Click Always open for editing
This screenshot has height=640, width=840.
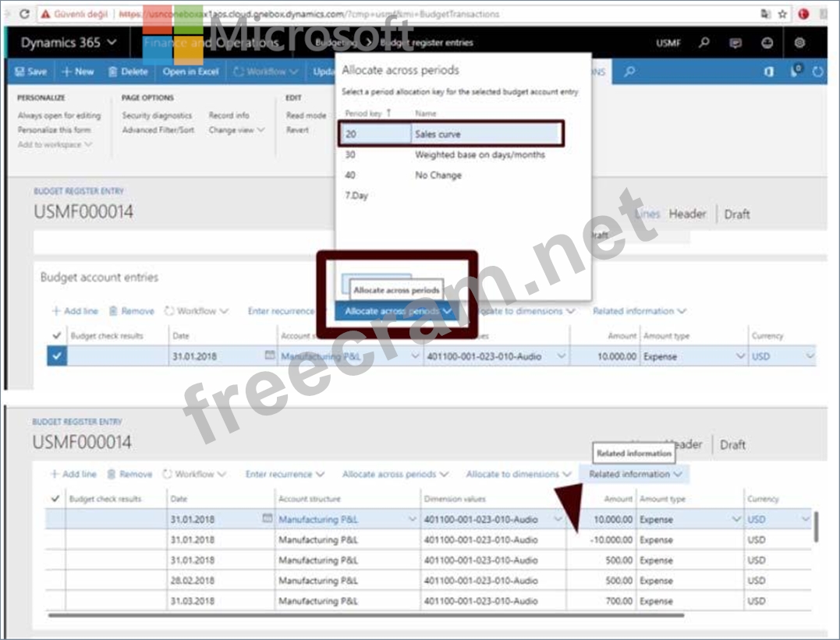click(59, 115)
